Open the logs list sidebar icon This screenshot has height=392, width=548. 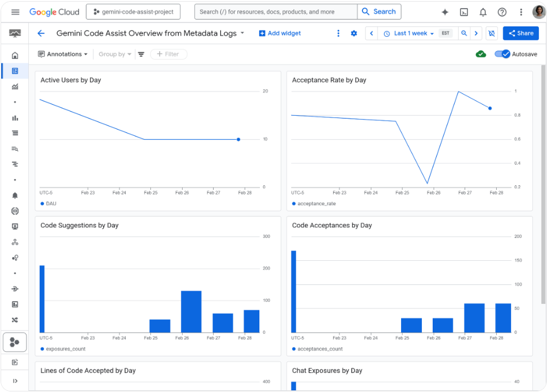(15, 133)
